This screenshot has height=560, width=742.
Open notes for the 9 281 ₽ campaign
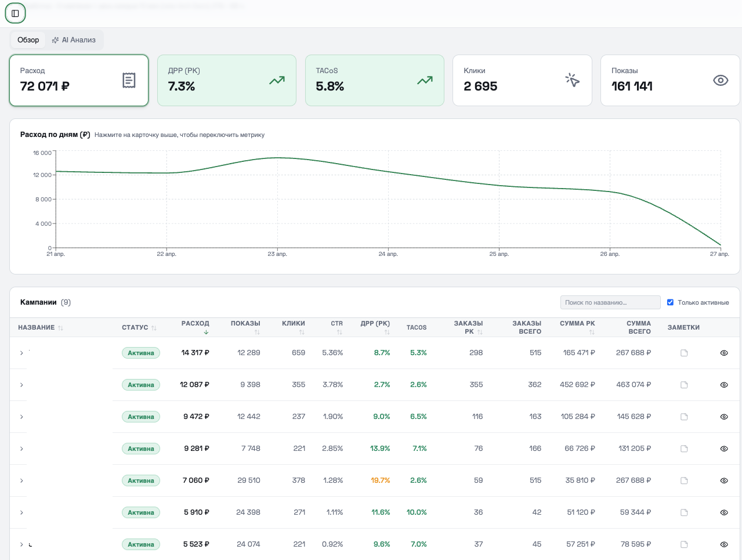coord(684,449)
